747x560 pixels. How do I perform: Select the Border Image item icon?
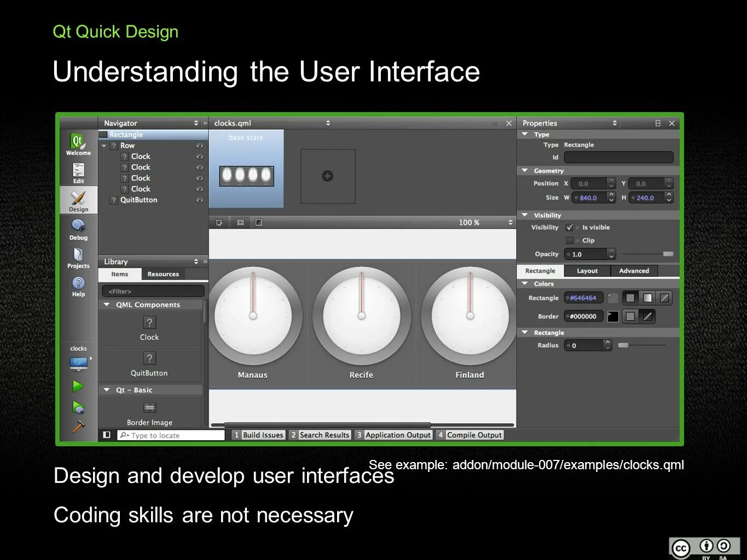[x=149, y=407]
